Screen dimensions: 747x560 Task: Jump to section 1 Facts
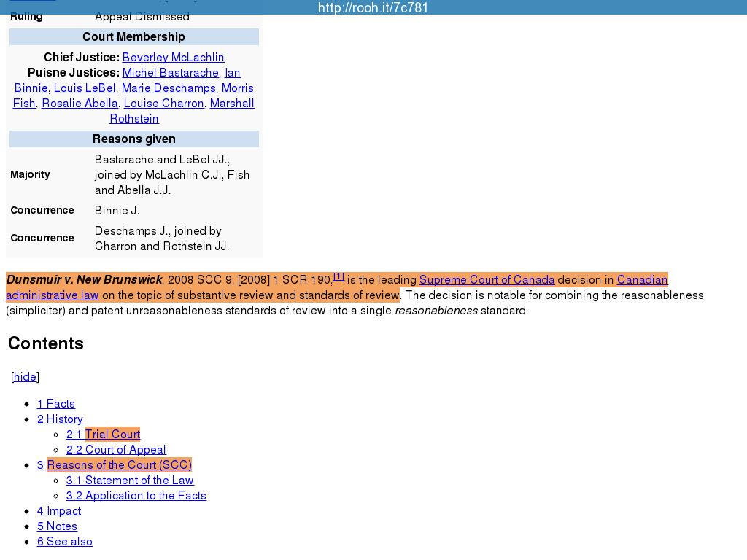(56, 404)
